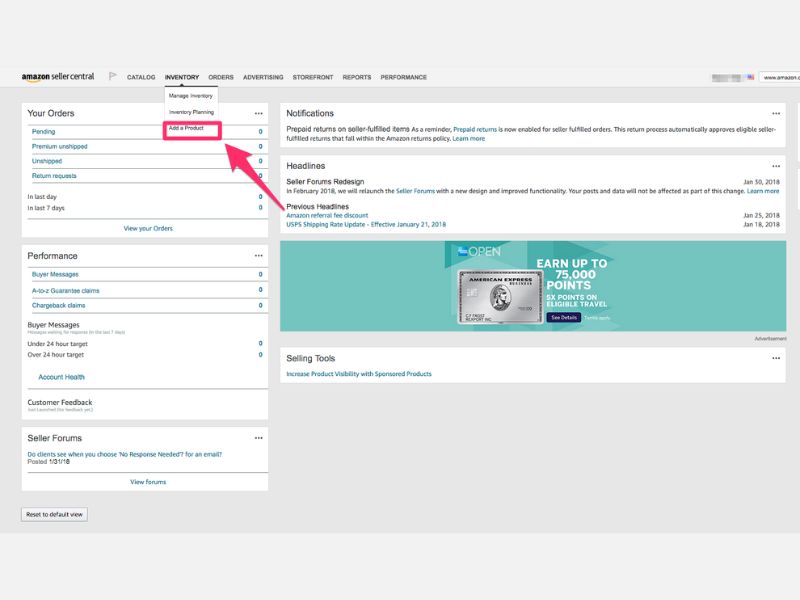Click the Chargeback claims count value
Screen dimensions: 800x600
260,306
